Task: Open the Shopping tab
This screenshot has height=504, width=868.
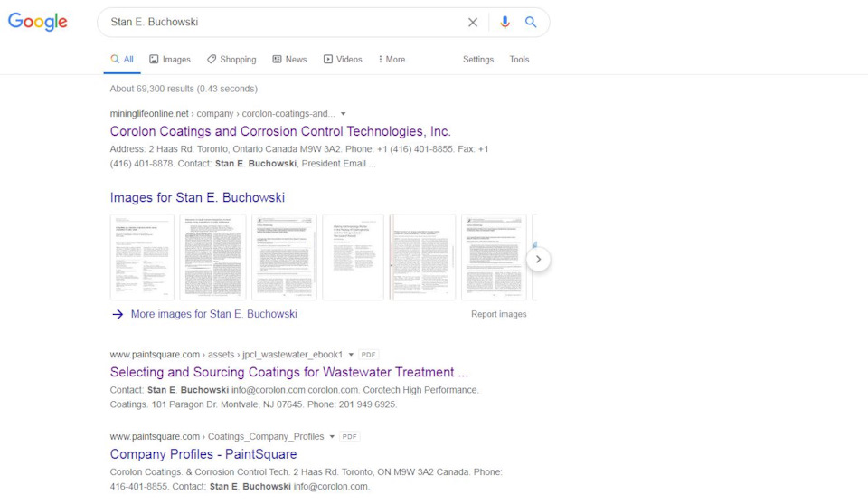Action: point(231,59)
